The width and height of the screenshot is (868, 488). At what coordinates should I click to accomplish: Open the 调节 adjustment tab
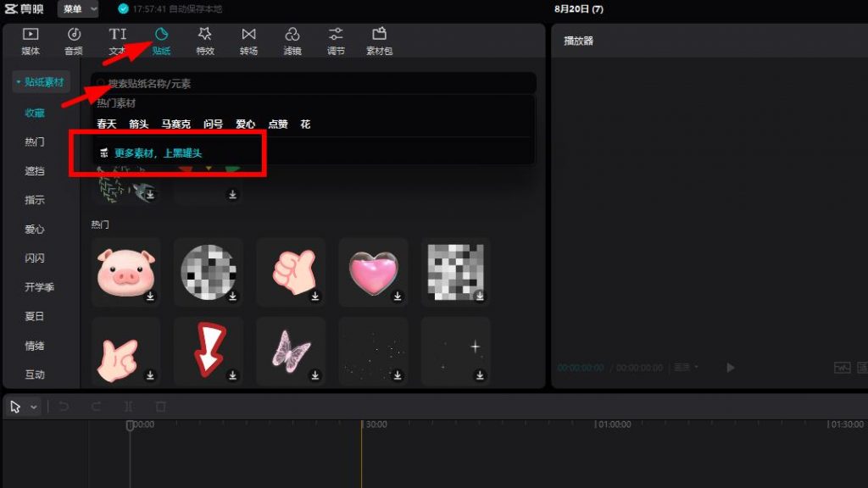(336, 42)
